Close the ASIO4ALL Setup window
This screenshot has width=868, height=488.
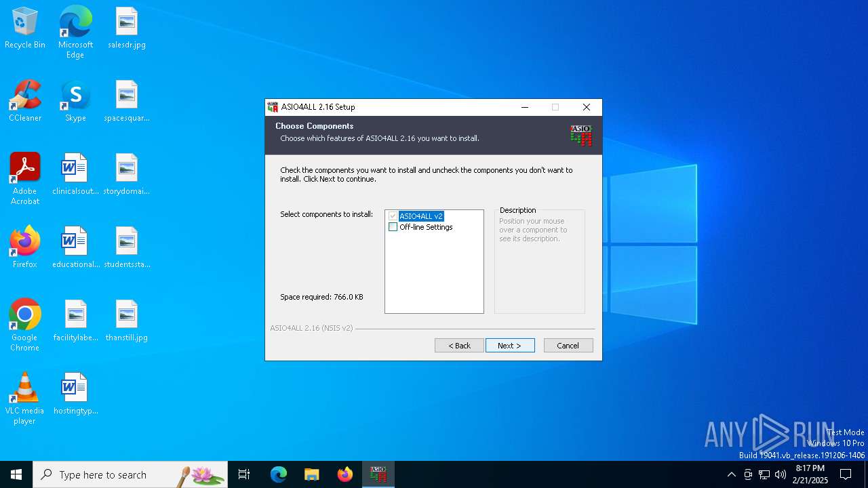pyautogui.click(x=587, y=107)
